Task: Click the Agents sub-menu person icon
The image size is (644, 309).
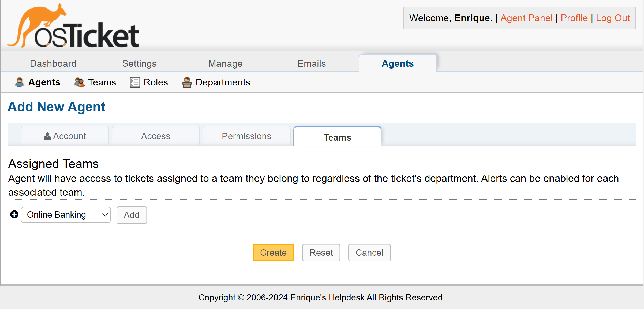Action: click(19, 82)
